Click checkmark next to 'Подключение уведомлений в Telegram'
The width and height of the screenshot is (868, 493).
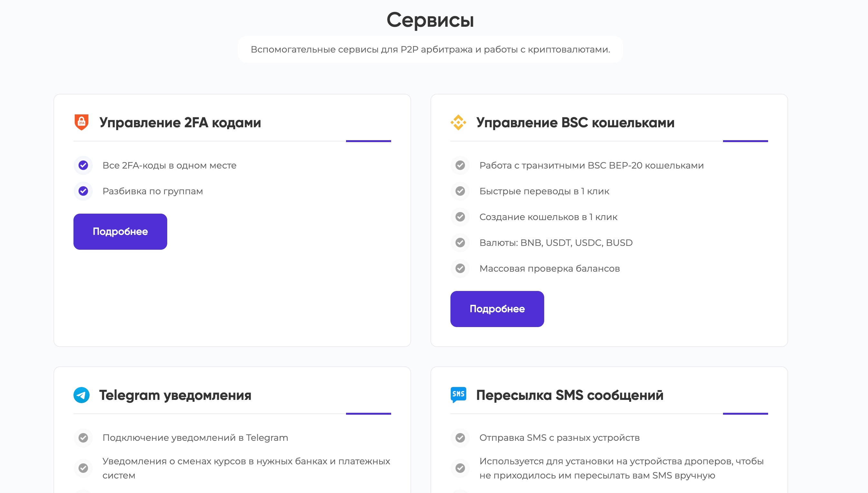[x=83, y=438]
